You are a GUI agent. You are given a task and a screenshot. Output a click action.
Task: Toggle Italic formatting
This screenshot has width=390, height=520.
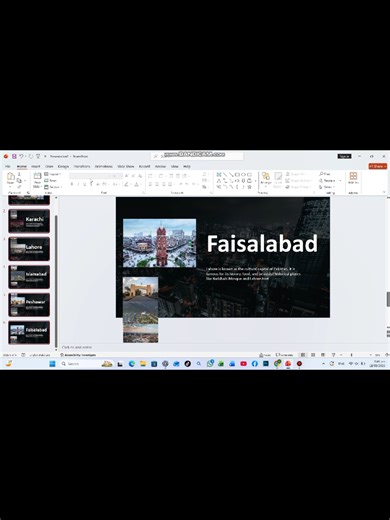[x=78, y=184]
